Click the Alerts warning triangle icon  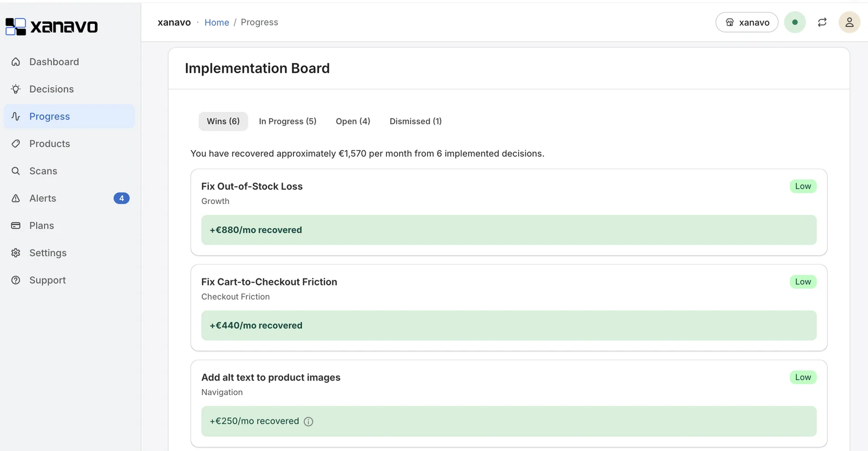click(x=16, y=198)
